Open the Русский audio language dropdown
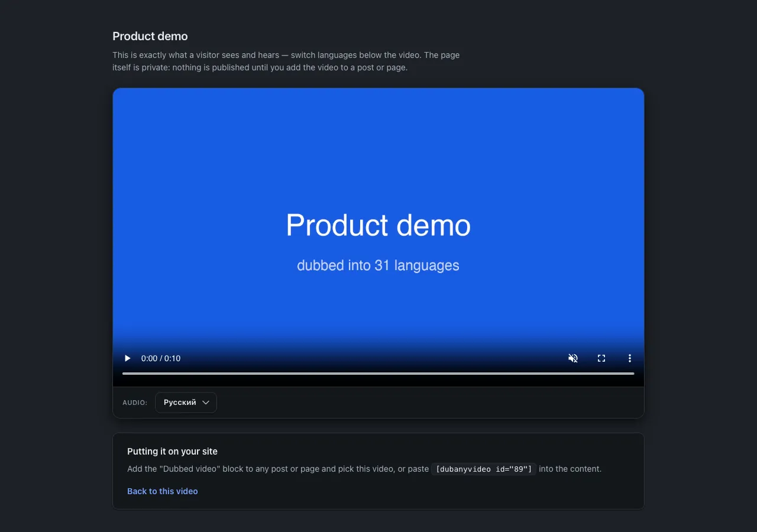 point(186,403)
